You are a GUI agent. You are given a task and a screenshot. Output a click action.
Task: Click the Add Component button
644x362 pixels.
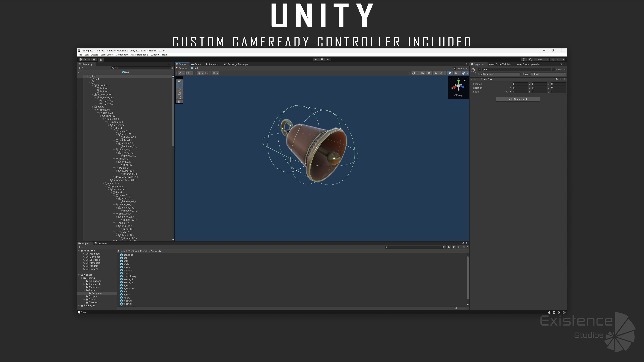(518, 99)
